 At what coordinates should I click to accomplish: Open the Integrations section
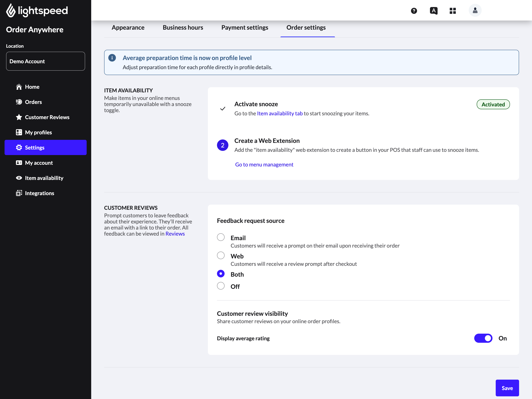click(40, 193)
